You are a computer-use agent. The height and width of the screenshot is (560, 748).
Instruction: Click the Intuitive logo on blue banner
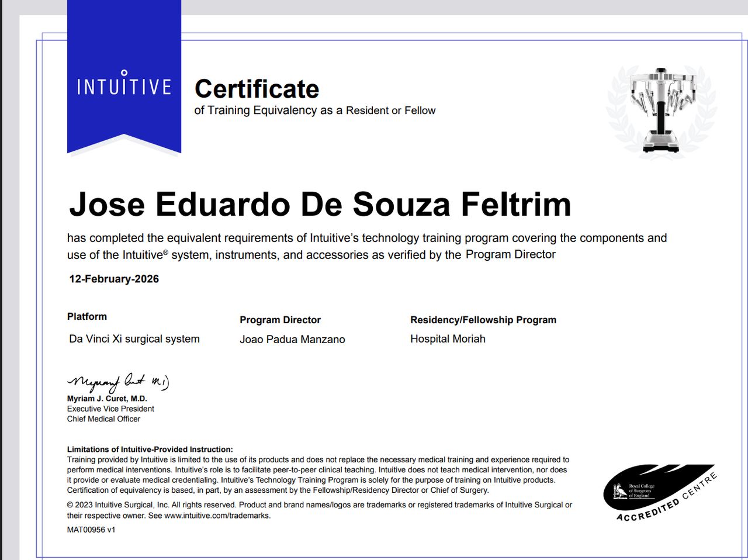(124, 85)
